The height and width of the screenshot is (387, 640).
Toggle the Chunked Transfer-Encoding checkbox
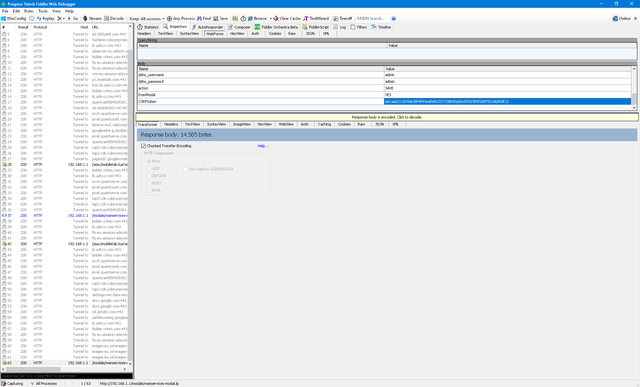pos(143,146)
